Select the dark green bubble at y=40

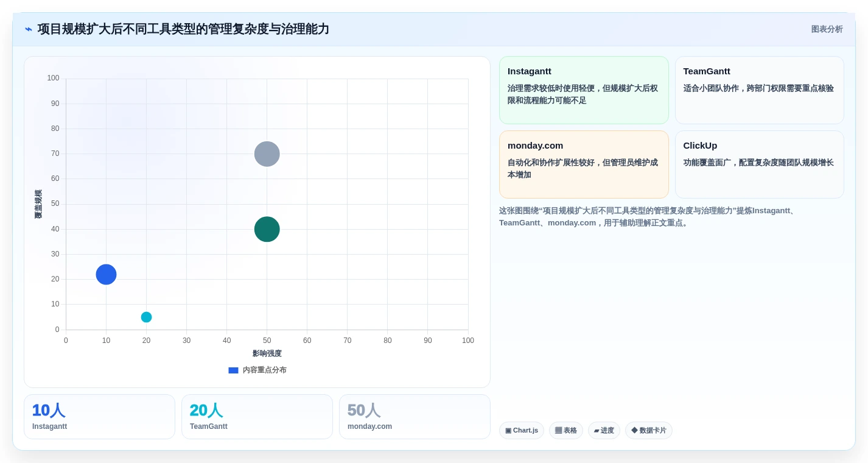(267, 229)
